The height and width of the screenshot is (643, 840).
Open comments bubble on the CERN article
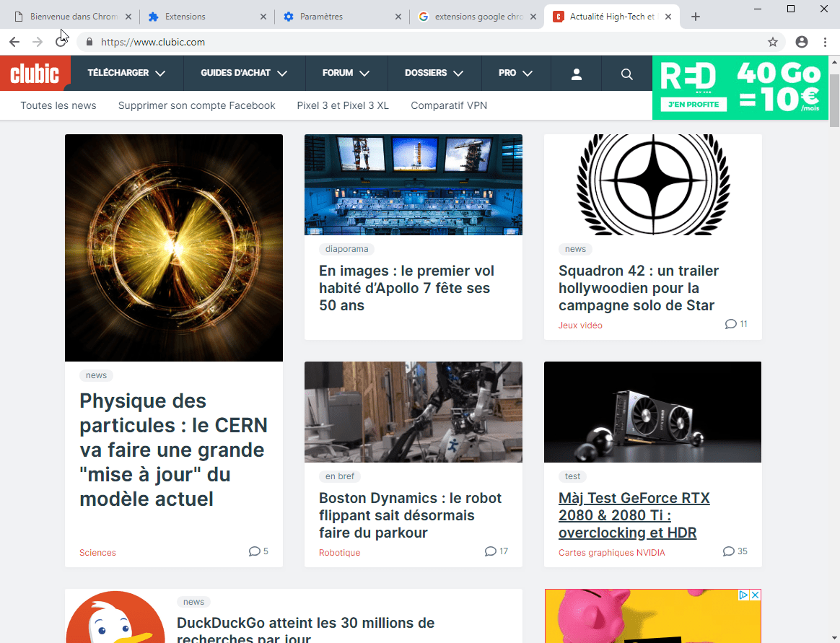(255, 551)
